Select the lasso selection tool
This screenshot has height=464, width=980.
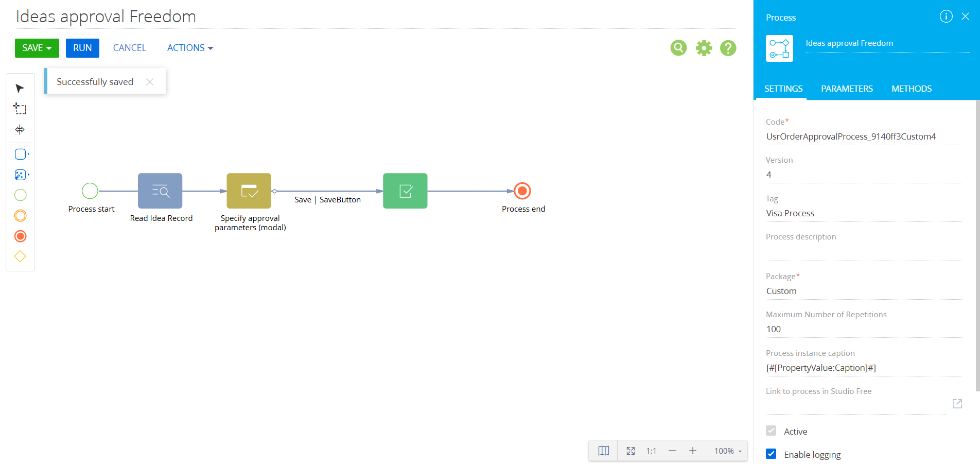pos(20,109)
